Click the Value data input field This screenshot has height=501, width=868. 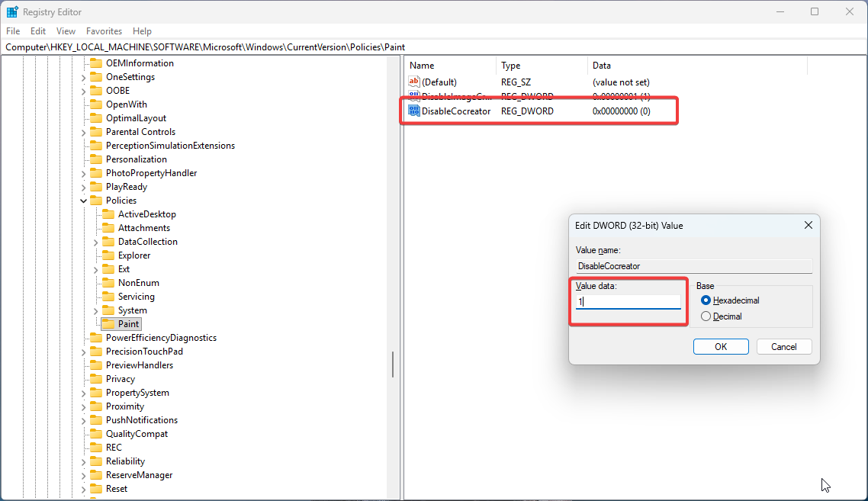pos(628,301)
